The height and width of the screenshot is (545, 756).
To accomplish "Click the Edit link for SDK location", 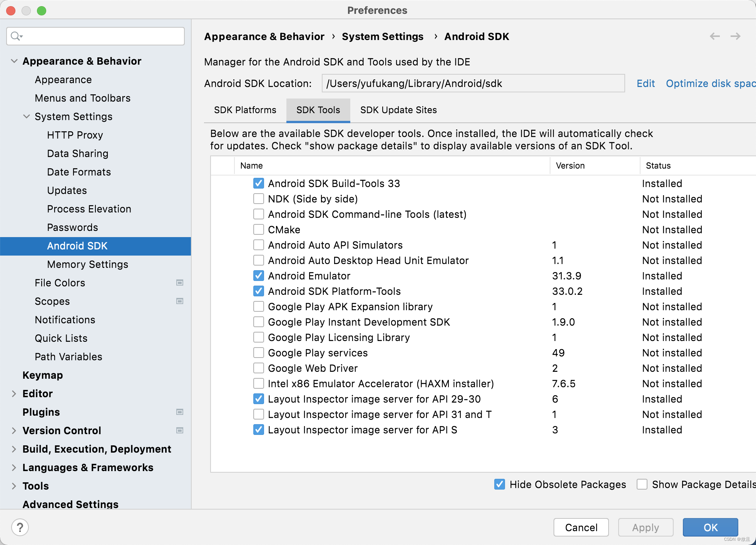I will point(646,83).
